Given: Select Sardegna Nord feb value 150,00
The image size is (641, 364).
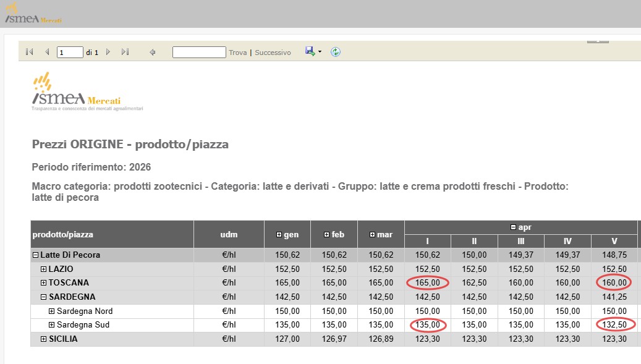Looking at the screenshot, I should pyautogui.click(x=334, y=311).
